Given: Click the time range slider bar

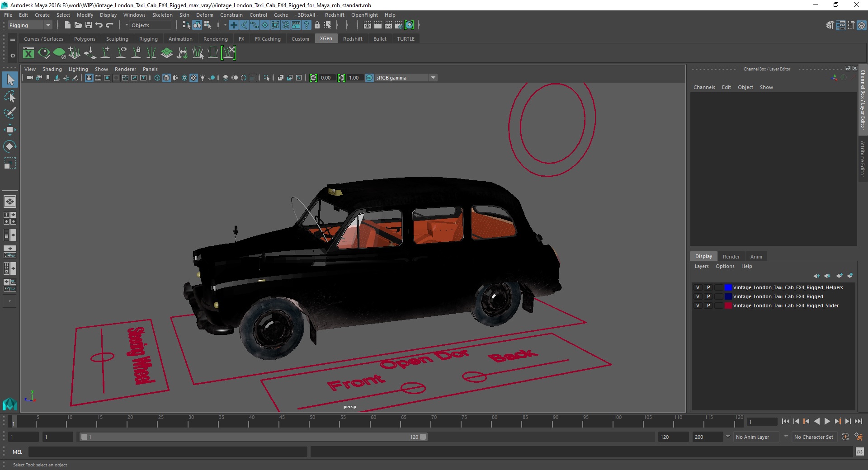Looking at the screenshot, I should pyautogui.click(x=253, y=437).
